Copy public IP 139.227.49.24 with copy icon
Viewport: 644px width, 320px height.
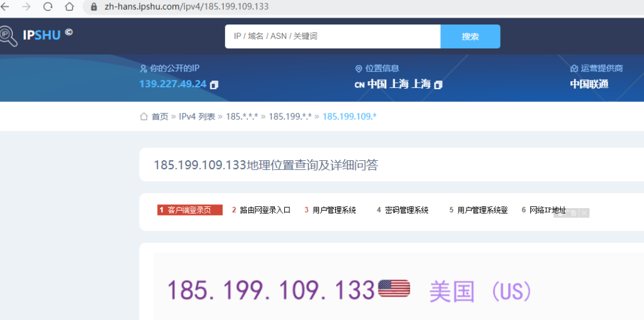point(214,84)
